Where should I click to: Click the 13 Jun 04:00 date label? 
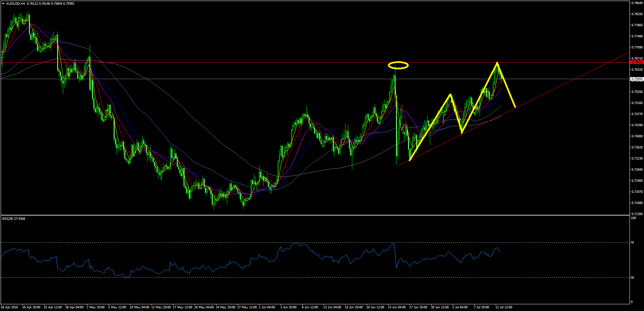[332, 307]
